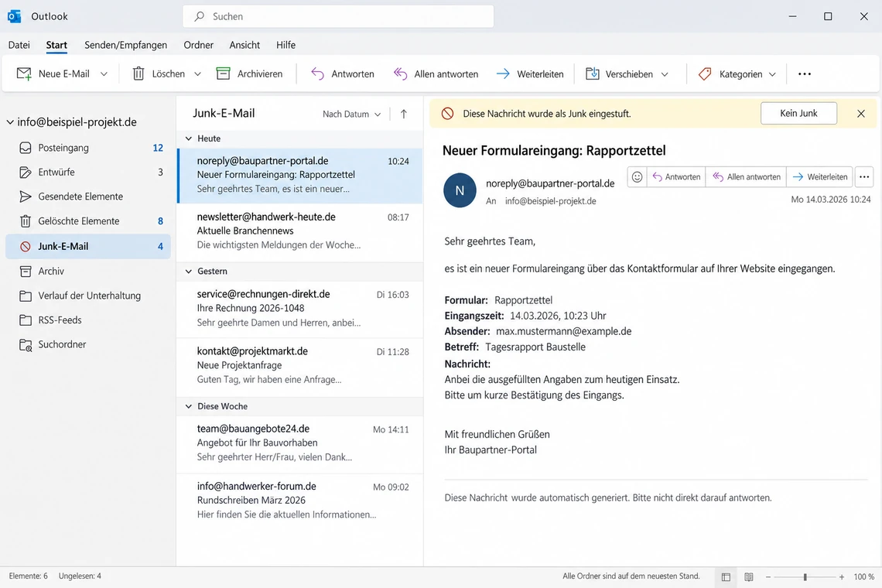This screenshot has width=882, height=588.
Task: Open email Rundschreiben März 2026
Action: tap(300, 501)
